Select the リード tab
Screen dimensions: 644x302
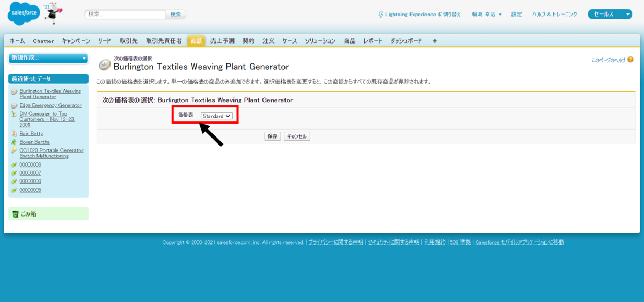point(105,41)
